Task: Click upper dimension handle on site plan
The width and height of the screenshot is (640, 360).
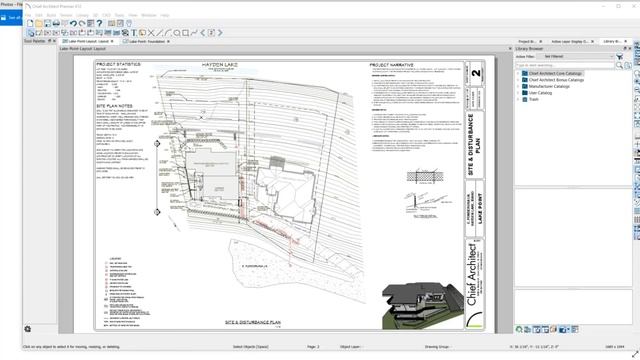Action: [157, 144]
